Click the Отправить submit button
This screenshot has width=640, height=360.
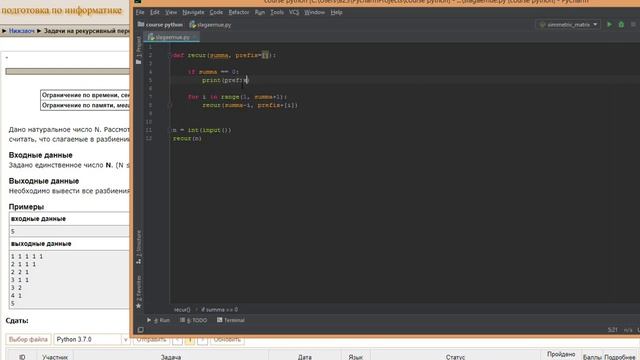pyautogui.click(x=151, y=339)
